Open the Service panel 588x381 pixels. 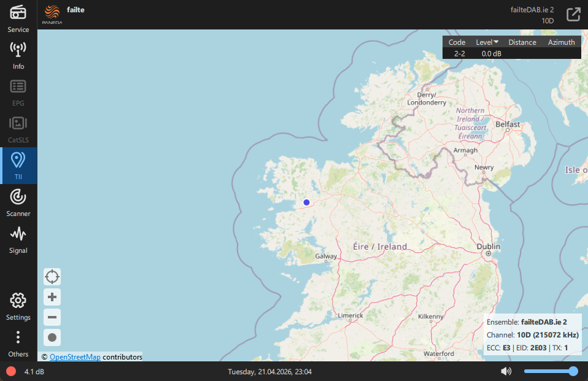[18, 18]
